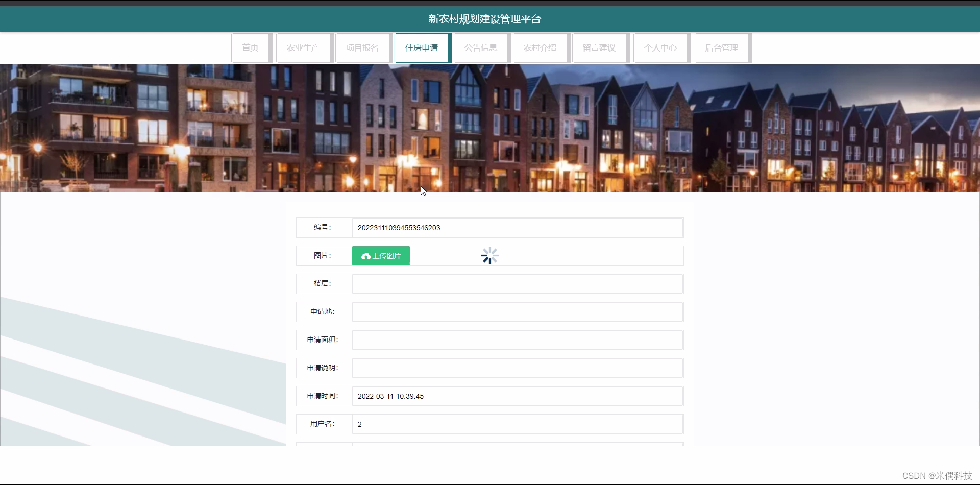This screenshot has height=485, width=980.
Task: Click the 申请地: field label
Action: (323, 312)
